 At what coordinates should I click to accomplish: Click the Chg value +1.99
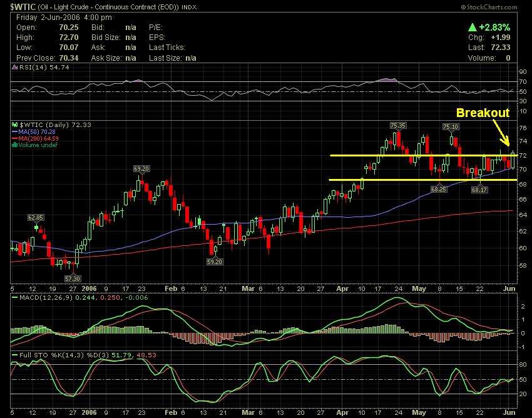pos(501,38)
